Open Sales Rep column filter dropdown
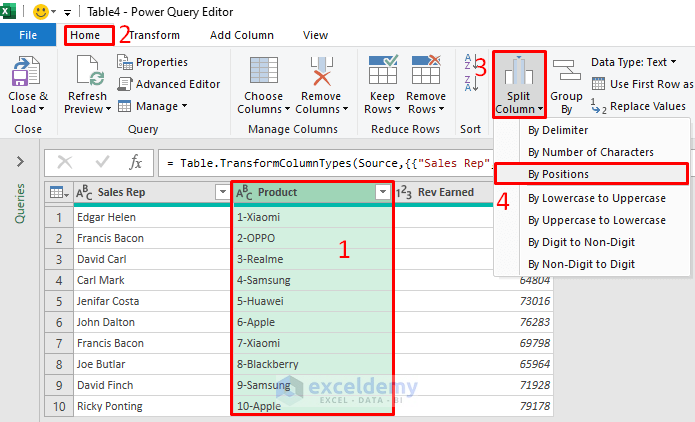The height and width of the screenshot is (422, 695). (223, 192)
